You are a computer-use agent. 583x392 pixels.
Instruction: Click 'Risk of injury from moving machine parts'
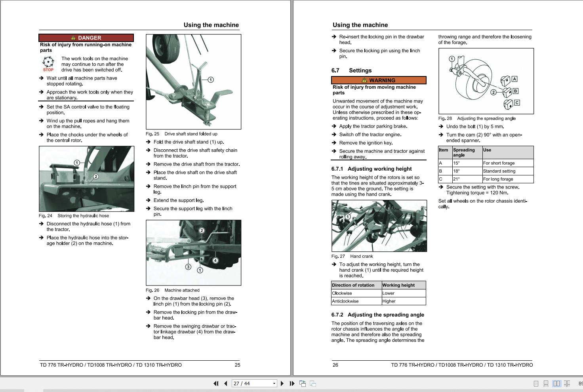coord(374,90)
